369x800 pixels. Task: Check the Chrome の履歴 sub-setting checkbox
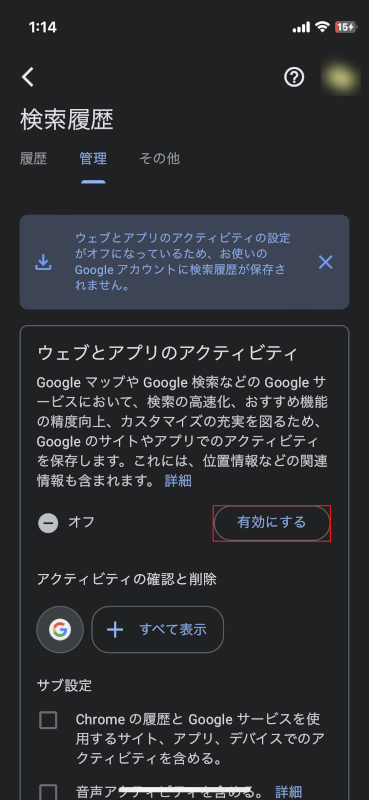pyautogui.click(x=48, y=720)
